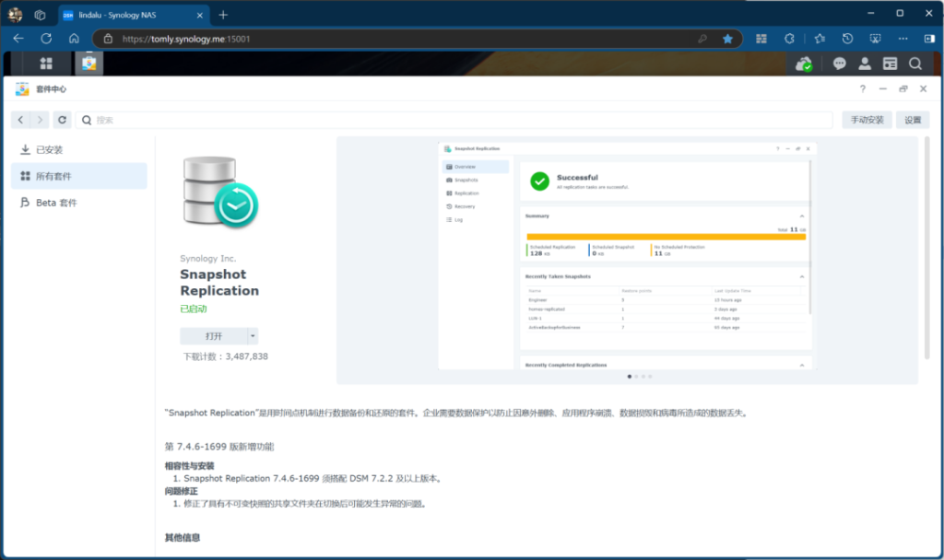Open the browser favorites list icon
944x560 pixels.
(820, 39)
